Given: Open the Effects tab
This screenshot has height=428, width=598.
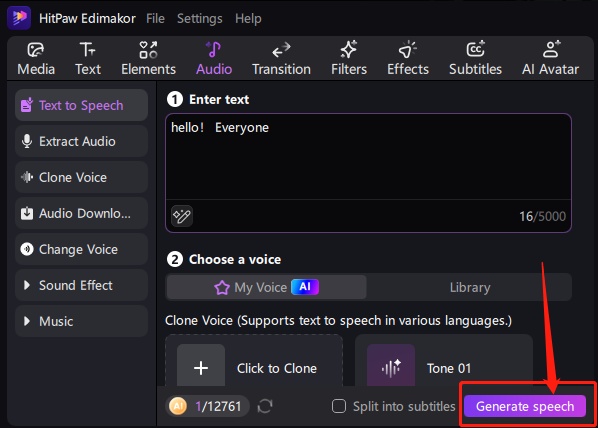Looking at the screenshot, I should point(408,59).
